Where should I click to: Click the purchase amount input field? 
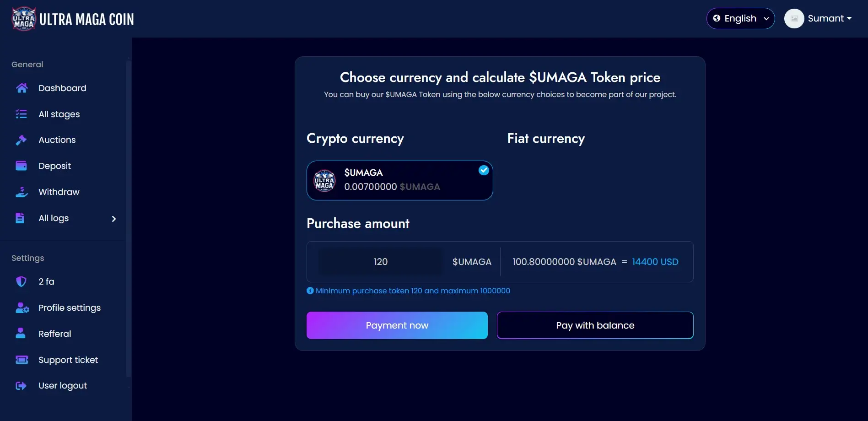point(381,262)
